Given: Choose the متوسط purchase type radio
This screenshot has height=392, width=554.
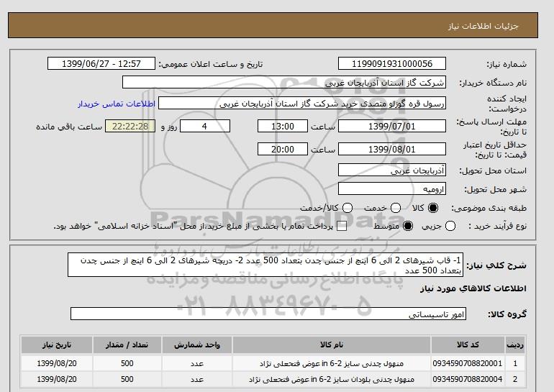Looking at the screenshot, I should click(408, 226).
